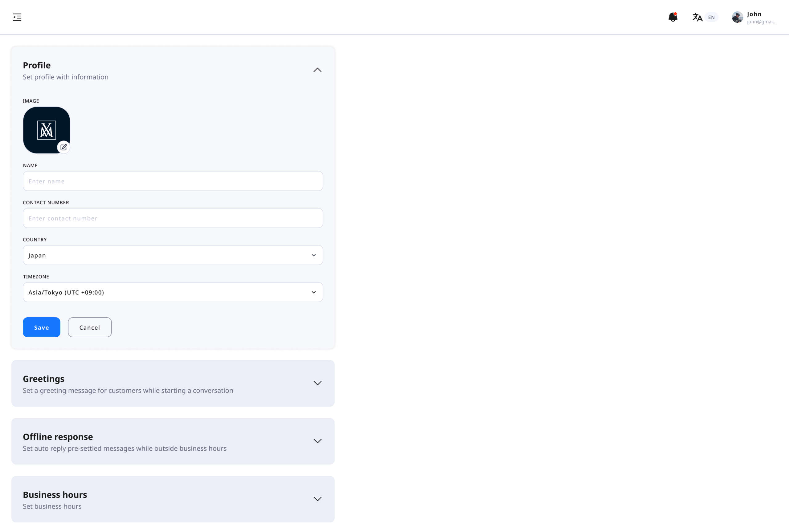Click the translate language icon

pyautogui.click(x=697, y=17)
